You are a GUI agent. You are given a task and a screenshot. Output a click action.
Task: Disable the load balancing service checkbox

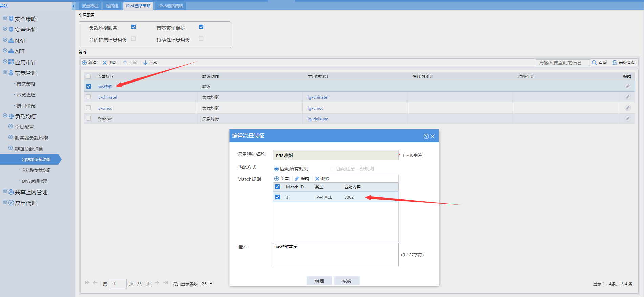(133, 27)
